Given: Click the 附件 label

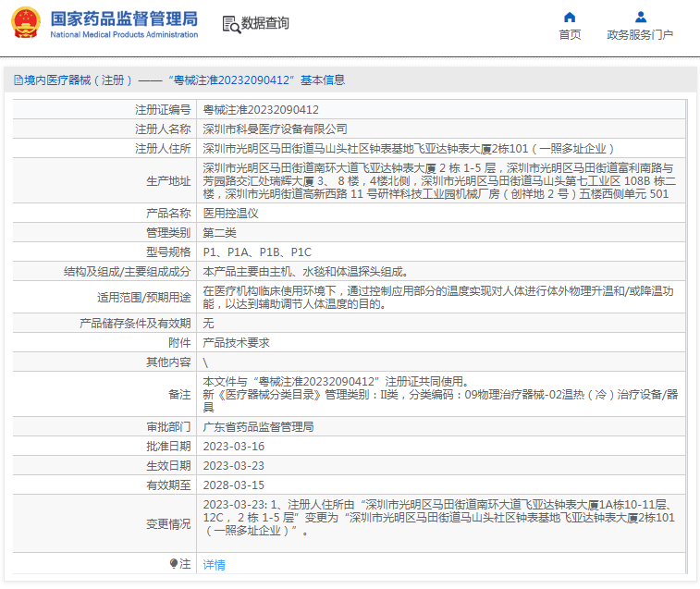Looking at the screenshot, I should click(x=180, y=342).
